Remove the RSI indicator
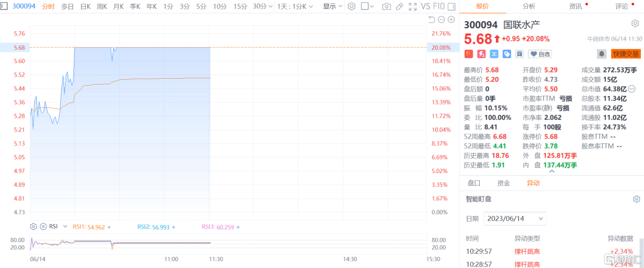Viewport: 644px width, 268px height. point(43,226)
